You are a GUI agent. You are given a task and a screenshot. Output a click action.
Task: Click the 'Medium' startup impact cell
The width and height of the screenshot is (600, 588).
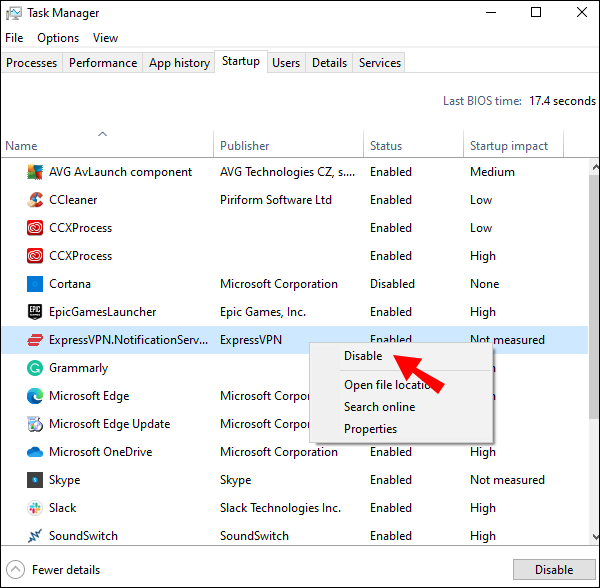492,172
